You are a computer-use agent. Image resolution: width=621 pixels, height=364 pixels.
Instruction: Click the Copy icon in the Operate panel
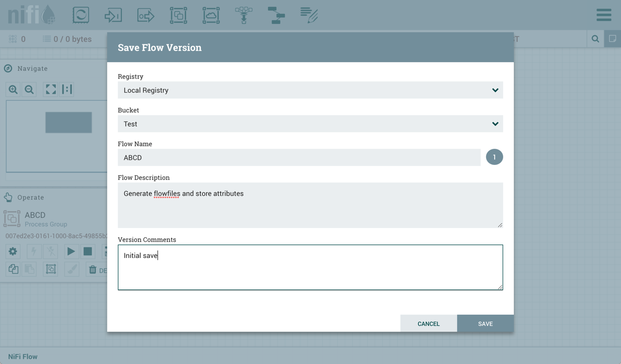(12, 269)
